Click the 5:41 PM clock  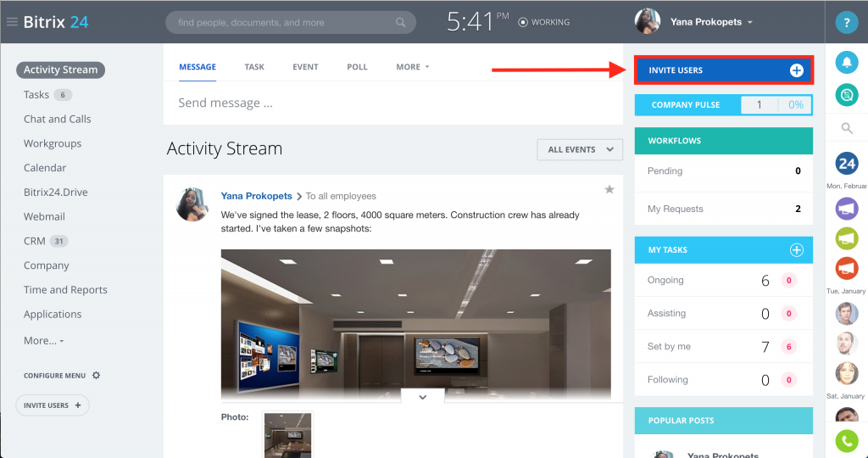click(x=478, y=22)
